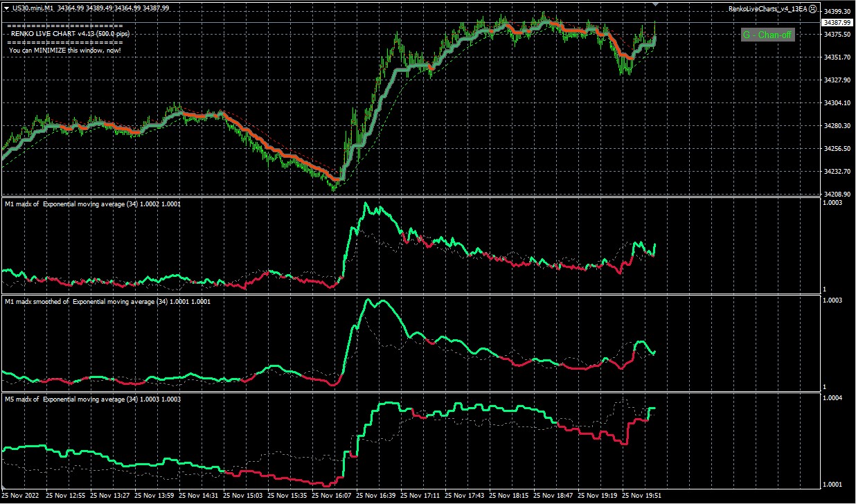
Task: Click the 25 Nov 19:51 time axis label
Action: (x=642, y=496)
